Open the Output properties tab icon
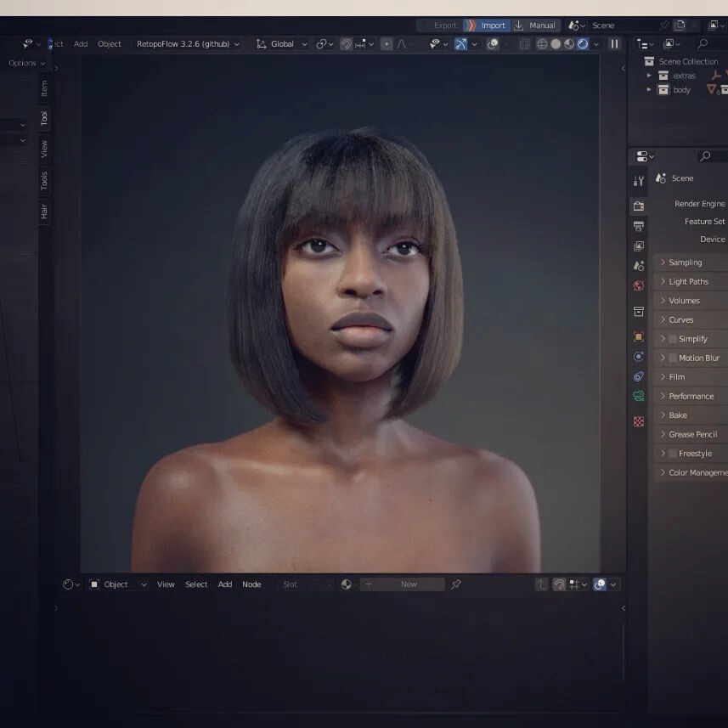The height and width of the screenshot is (728, 728). click(x=639, y=226)
